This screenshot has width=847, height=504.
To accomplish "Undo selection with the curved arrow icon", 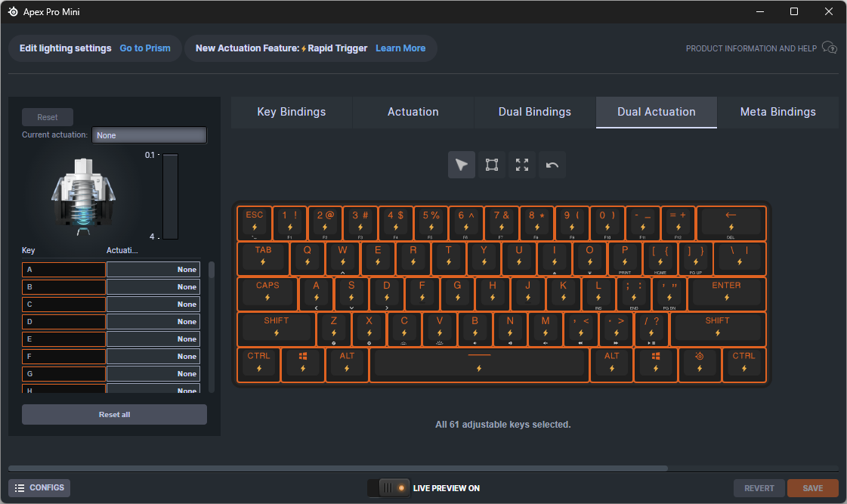I will point(552,165).
